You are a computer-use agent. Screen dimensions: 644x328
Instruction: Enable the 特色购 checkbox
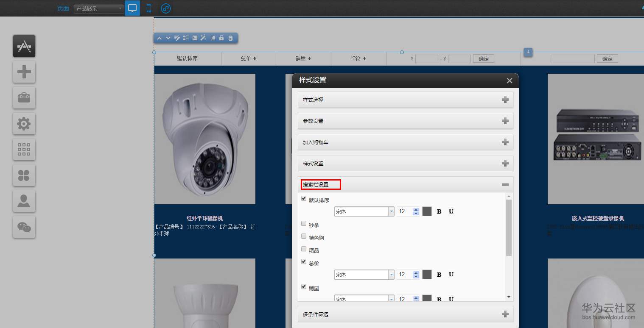pos(304,236)
